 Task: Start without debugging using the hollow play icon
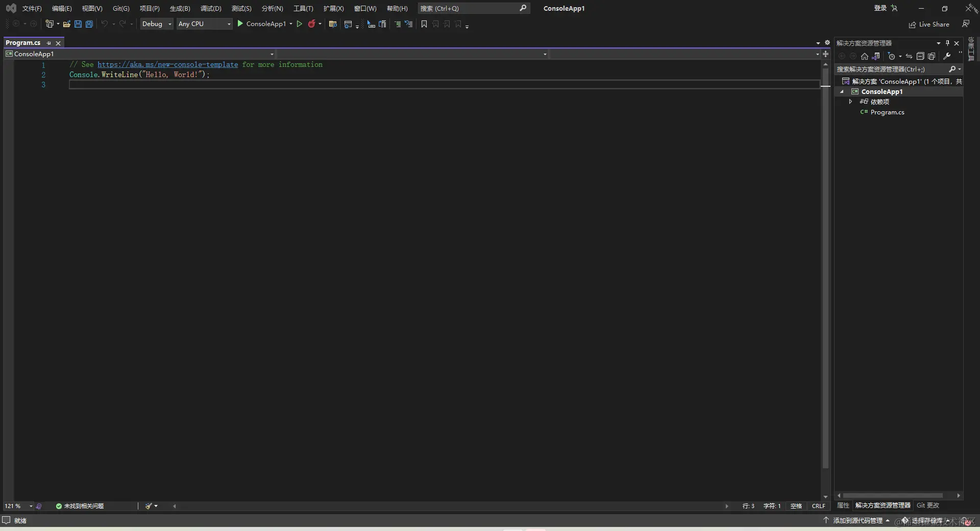[x=300, y=24]
